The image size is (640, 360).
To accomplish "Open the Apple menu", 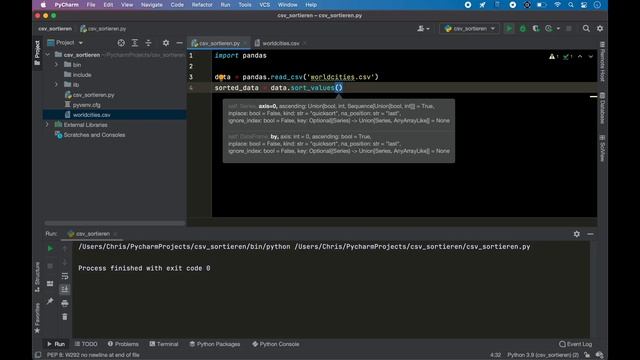I will click(x=43, y=5).
